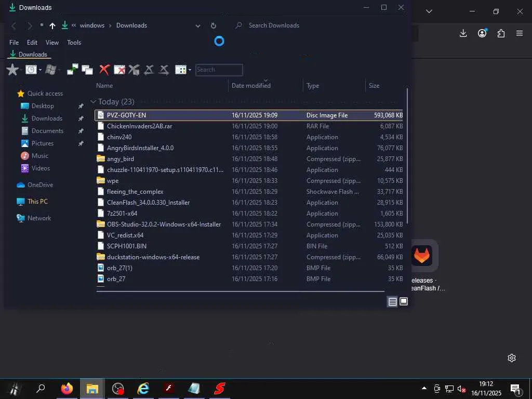Open the File menu

[14, 43]
